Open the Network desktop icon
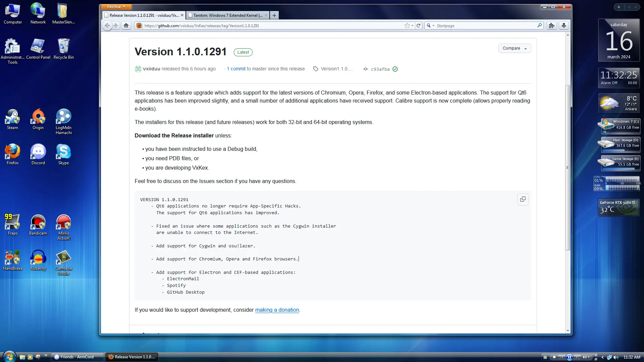Image resolution: width=644 pixels, height=362 pixels. [38, 14]
